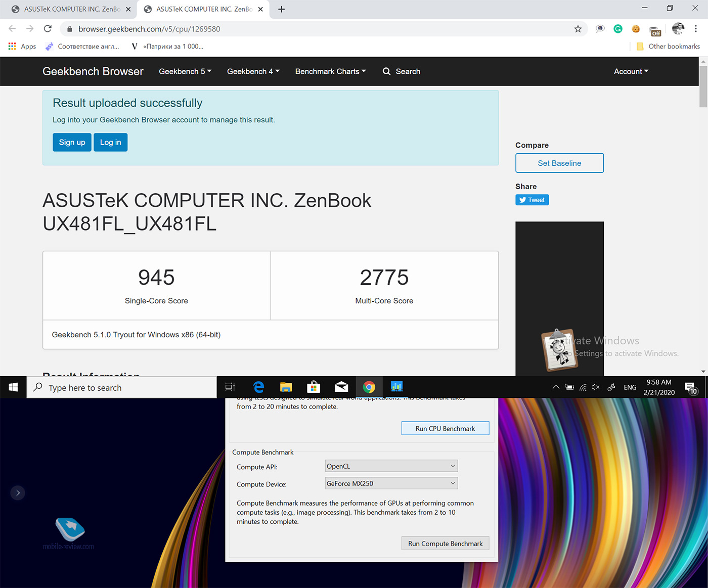This screenshot has height=588, width=708.
Task: Click the ENG language indicator
Action: click(630, 387)
